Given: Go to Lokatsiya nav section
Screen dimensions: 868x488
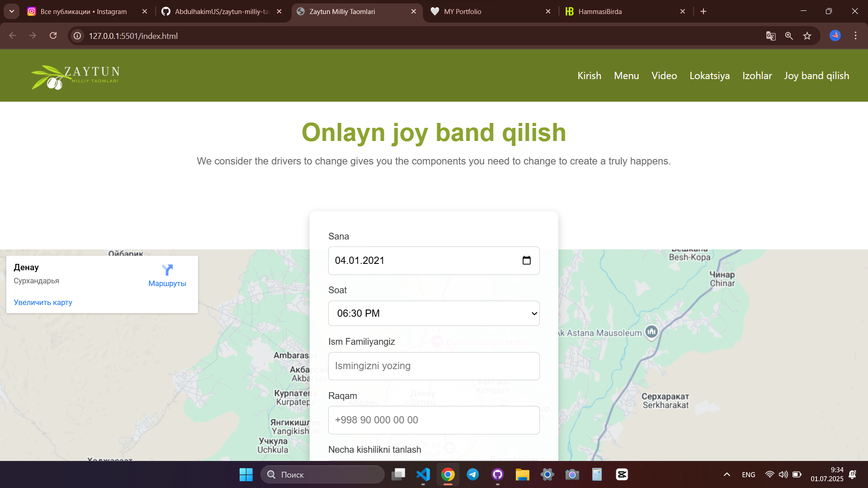Looking at the screenshot, I should coord(709,76).
